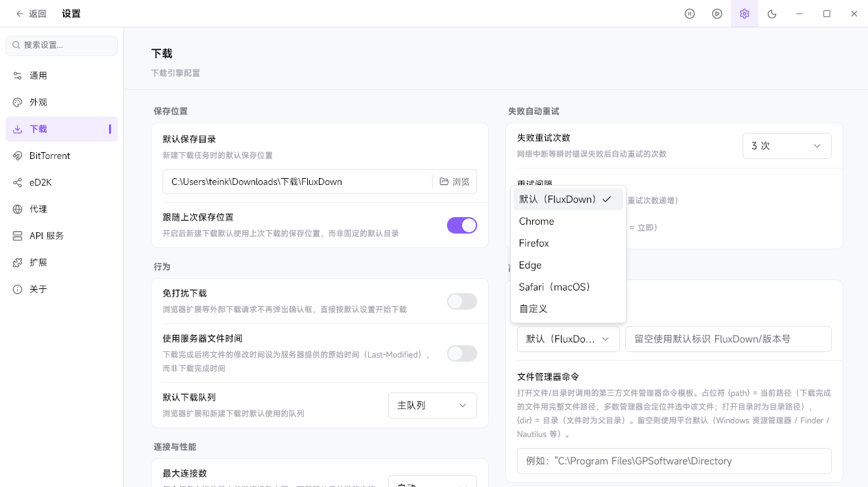This screenshot has height=487, width=868.
Task: Click the 扩展 puzzle icon in sidebar
Action: [x=18, y=262]
